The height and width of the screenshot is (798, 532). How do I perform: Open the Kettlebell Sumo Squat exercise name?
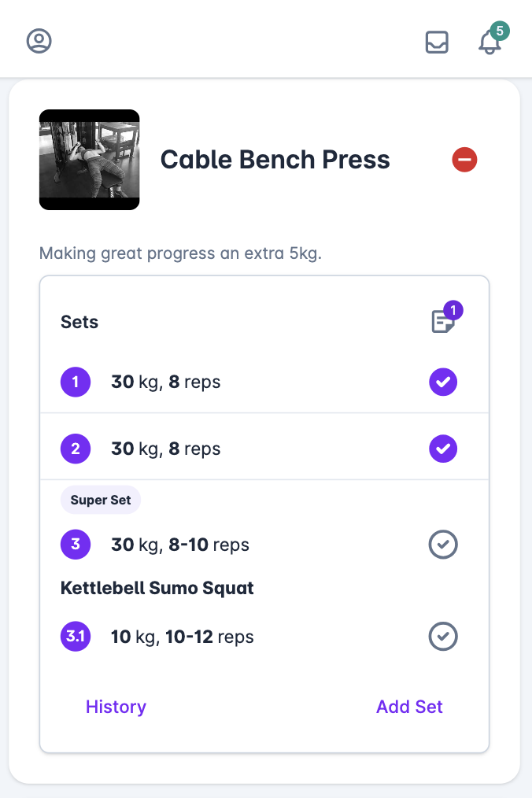click(x=157, y=588)
